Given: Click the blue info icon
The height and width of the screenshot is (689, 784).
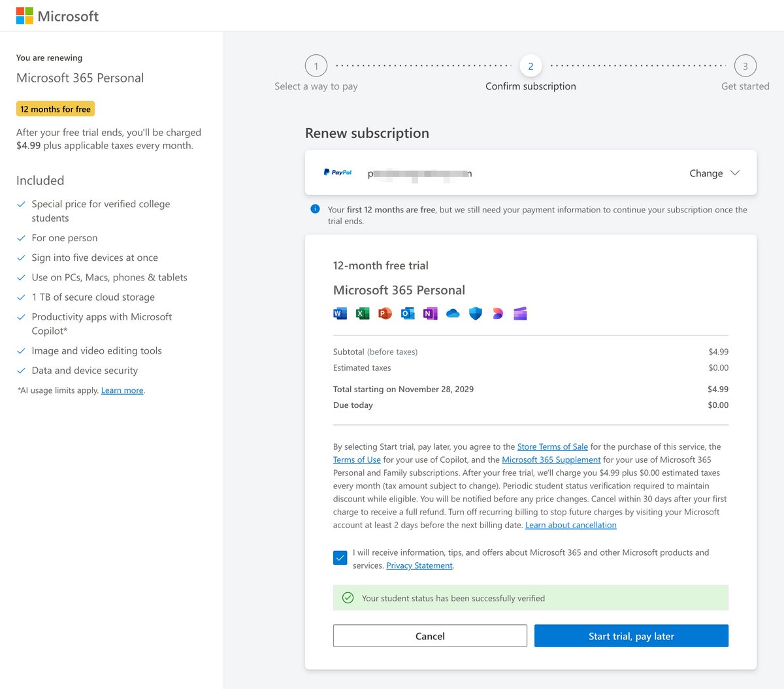Looking at the screenshot, I should click(315, 209).
